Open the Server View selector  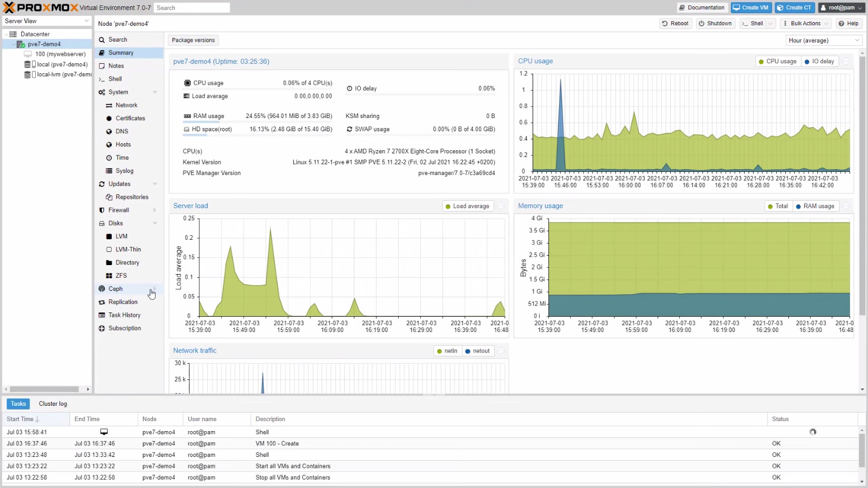[x=47, y=21]
